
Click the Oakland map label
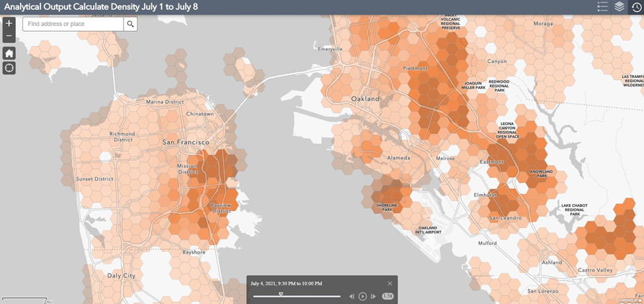365,99
